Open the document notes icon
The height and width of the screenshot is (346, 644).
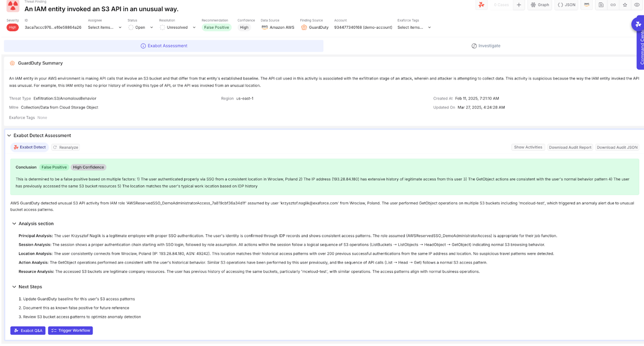(601, 5)
